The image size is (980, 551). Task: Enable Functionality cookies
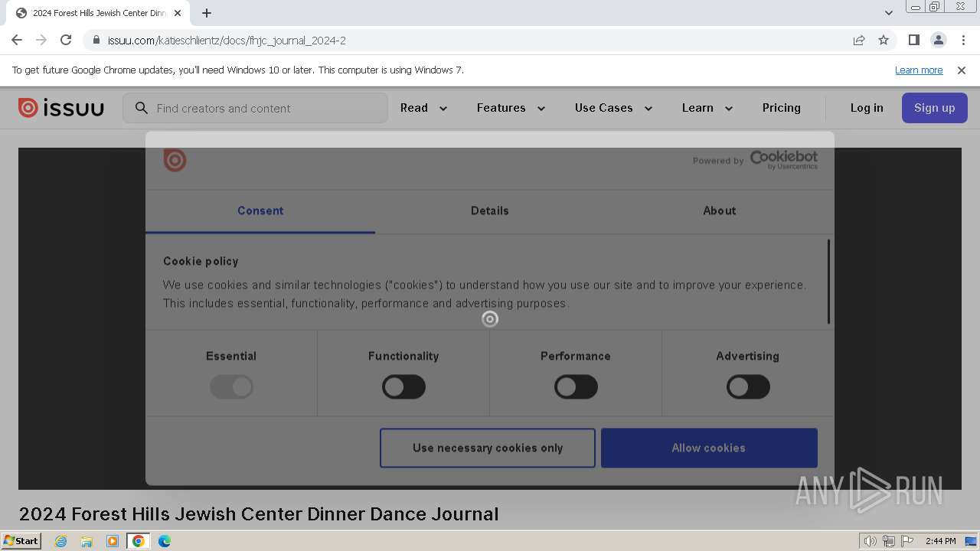403,387
